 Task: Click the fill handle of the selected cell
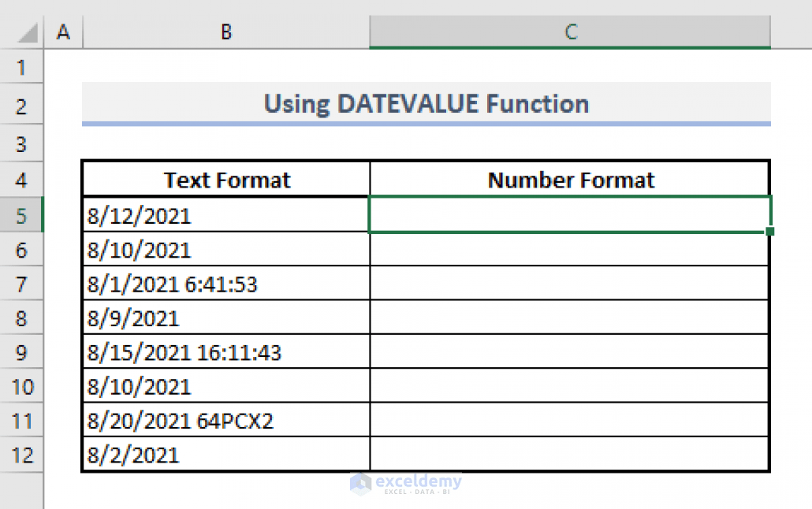click(x=769, y=232)
